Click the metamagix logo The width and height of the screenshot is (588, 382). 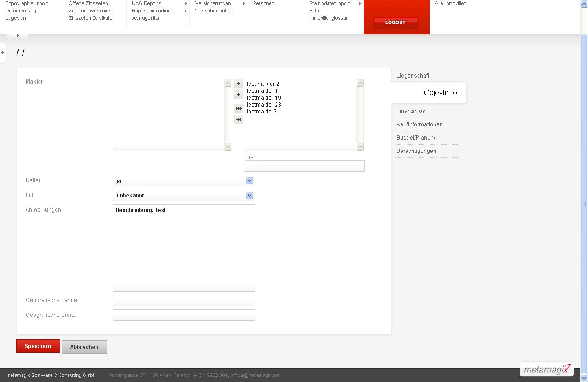pos(547,369)
